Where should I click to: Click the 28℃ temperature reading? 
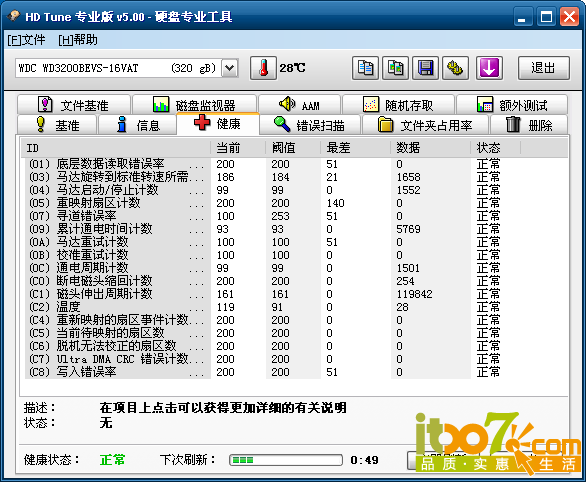292,68
